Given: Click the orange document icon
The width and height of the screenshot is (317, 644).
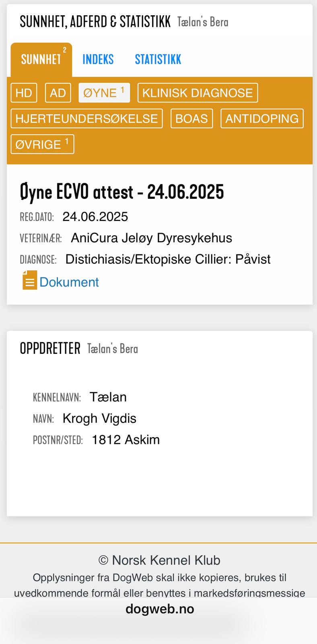Looking at the screenshot, I should pyautogui.click(x=29, y=281).
